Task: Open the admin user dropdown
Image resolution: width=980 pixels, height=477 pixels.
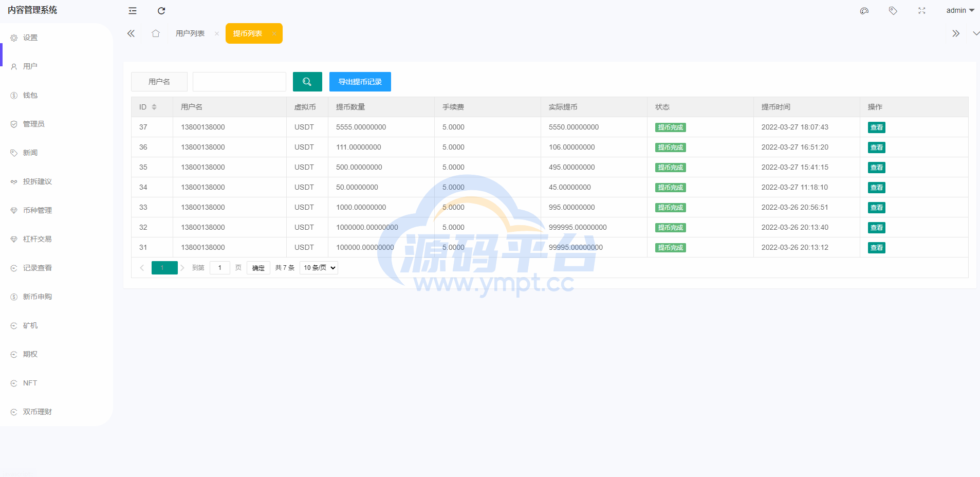Action: [x=960, y=10]
